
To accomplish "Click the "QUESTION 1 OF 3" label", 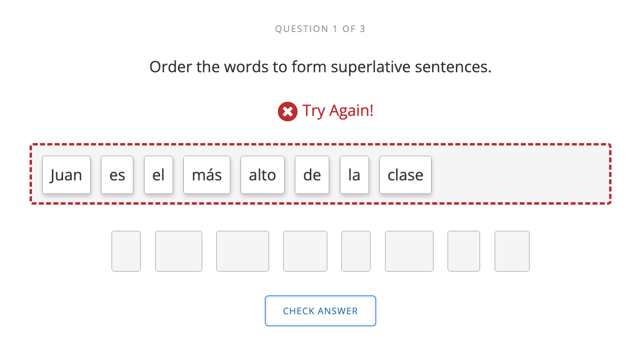I will pyautogui.click(x=320, y=29).
